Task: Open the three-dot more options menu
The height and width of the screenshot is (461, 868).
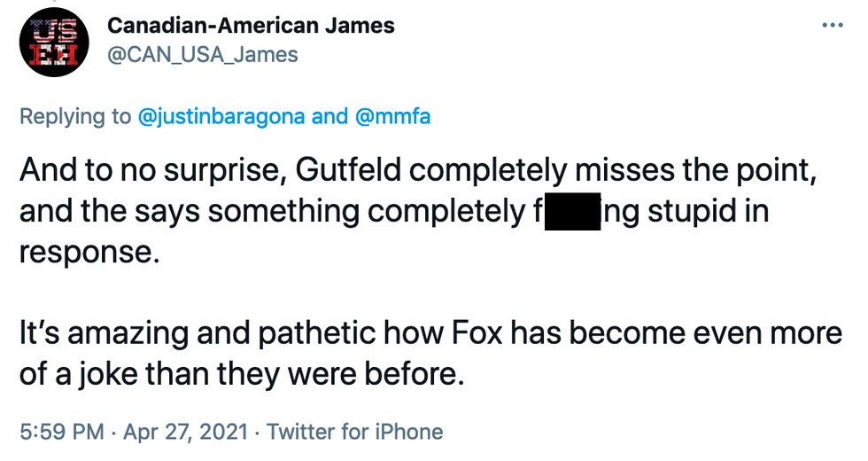Action: (x=832, y=26)
